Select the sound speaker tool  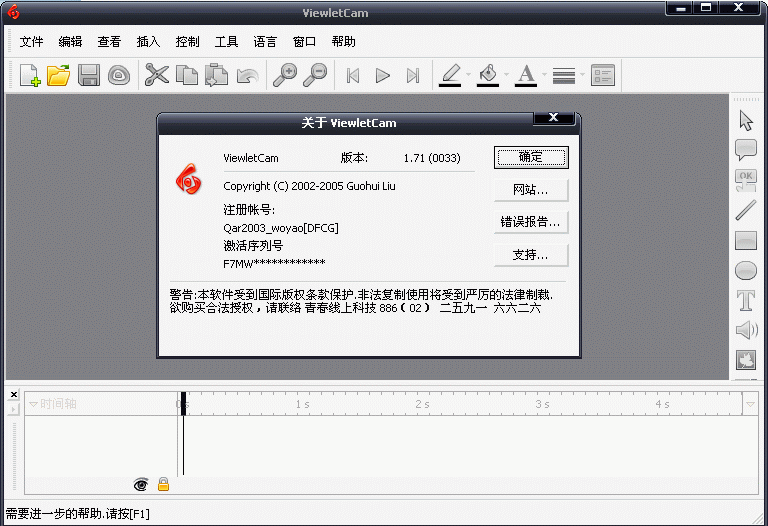[746, 330]
